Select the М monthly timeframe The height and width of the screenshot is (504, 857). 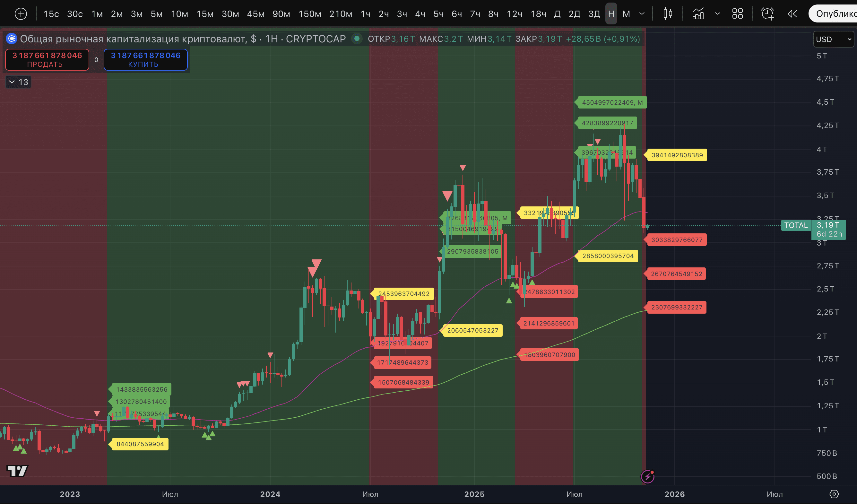(x=626, y=14)
